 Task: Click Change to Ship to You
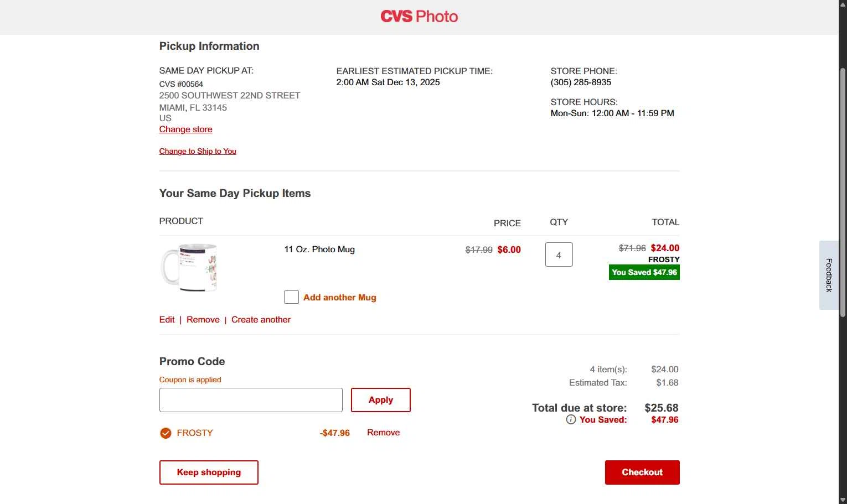tap(198, 151)
